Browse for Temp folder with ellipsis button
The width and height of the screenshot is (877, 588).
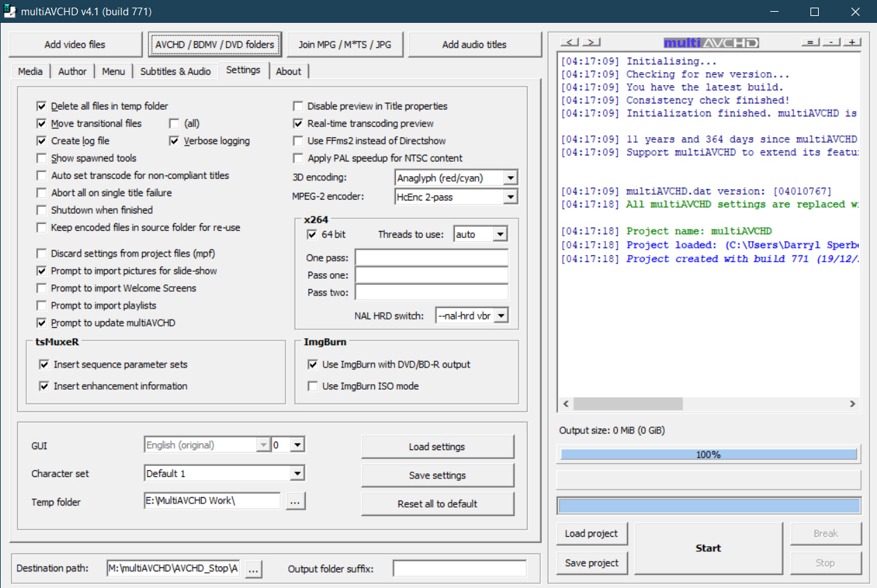click(x=295, y=501)
